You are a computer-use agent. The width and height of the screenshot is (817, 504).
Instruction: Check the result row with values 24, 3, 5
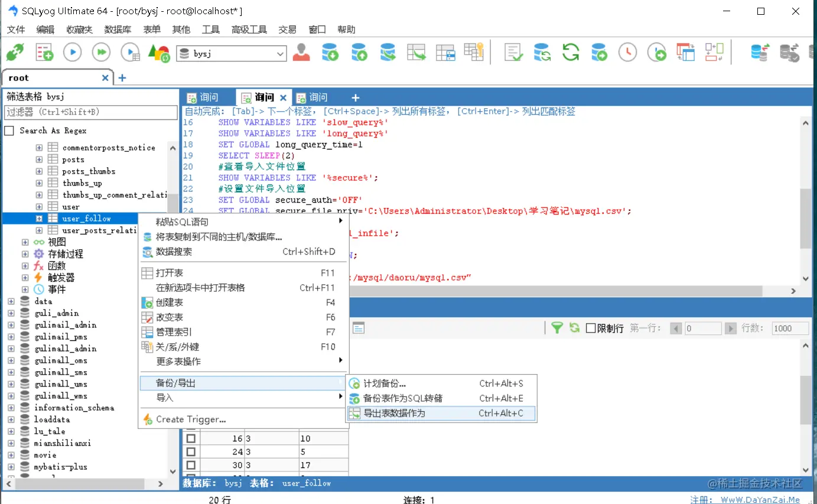191,452
